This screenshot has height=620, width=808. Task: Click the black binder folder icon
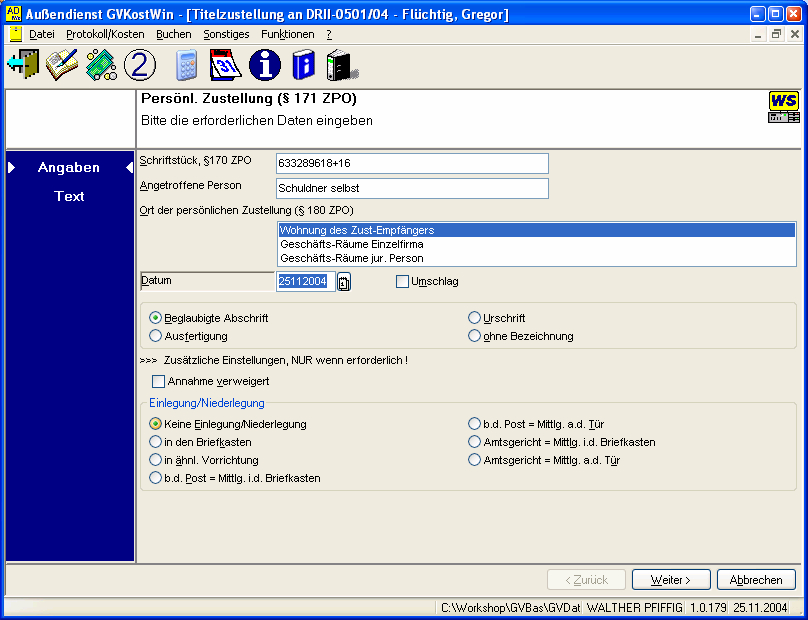coord(341,65)
